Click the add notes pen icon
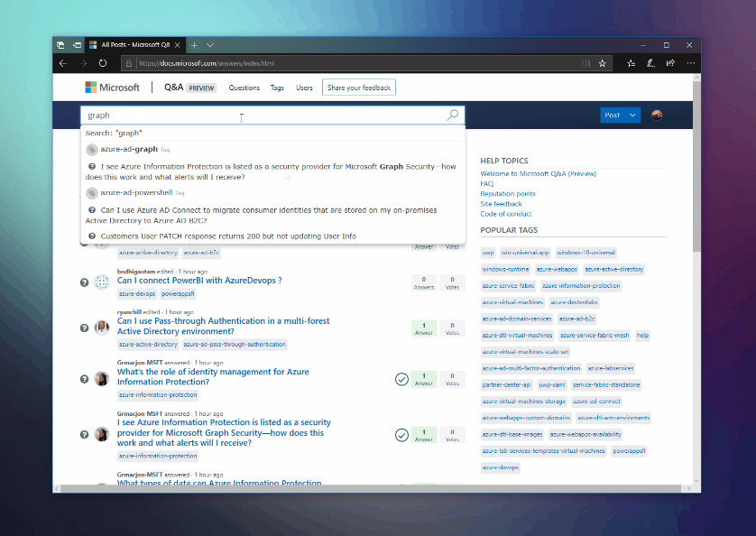Image resolution: width=756 pixels, height=536 pixels. pyautogui.click(x=650, y=63)
